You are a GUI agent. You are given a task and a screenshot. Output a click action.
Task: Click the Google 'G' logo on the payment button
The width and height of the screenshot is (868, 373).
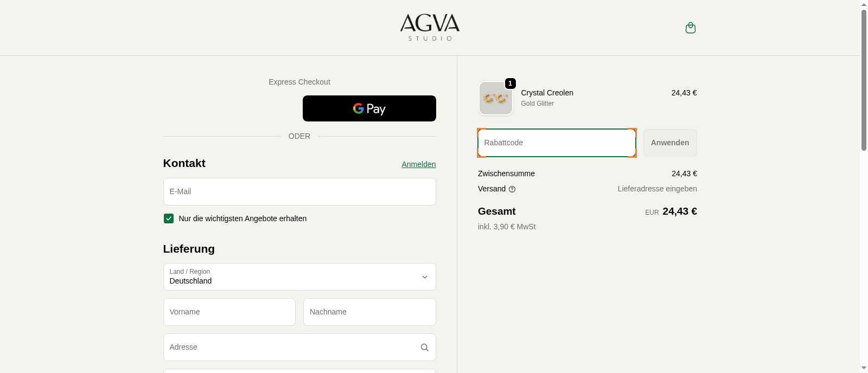359,108
